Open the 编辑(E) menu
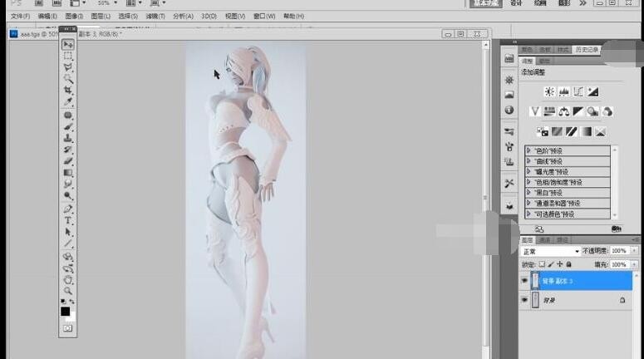The width and height of the screenshot is (644, 359). (47, 16)
